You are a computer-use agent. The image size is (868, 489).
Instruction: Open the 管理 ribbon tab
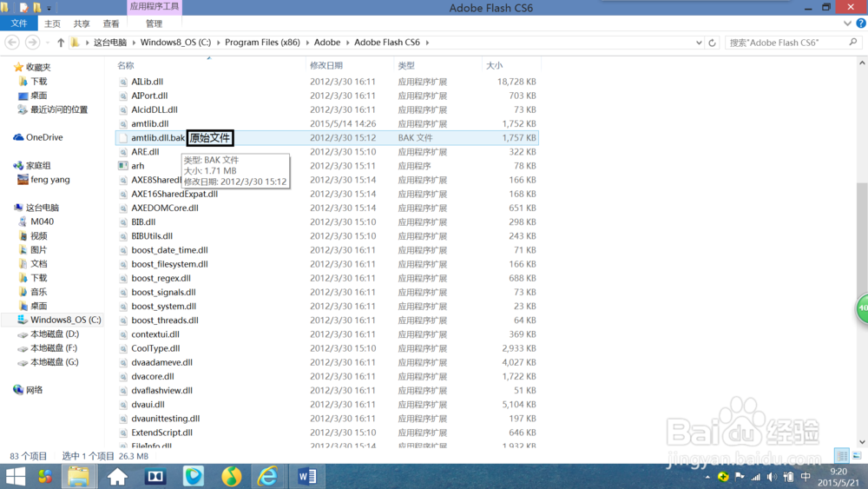click(x=154, y=23)
